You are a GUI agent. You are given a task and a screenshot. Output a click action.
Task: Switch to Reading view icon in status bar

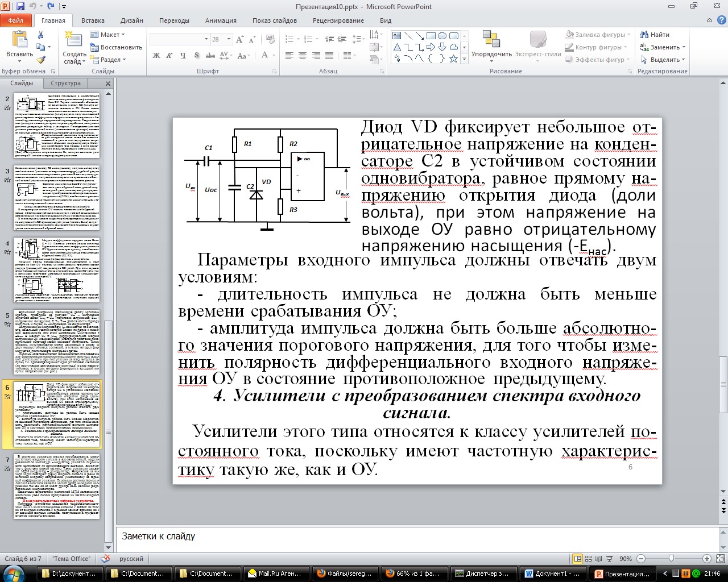point(599,559)
